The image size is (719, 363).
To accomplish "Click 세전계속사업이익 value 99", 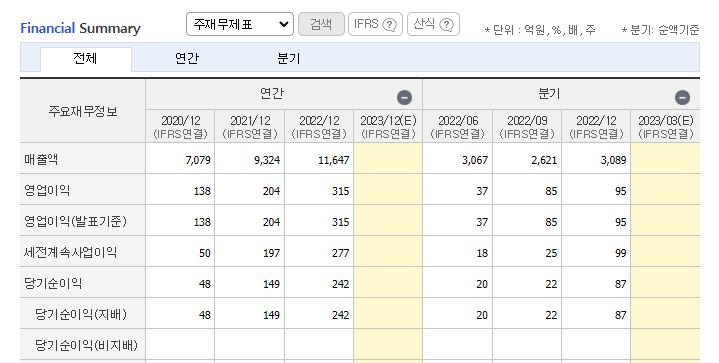I will (x=620, y=253).
